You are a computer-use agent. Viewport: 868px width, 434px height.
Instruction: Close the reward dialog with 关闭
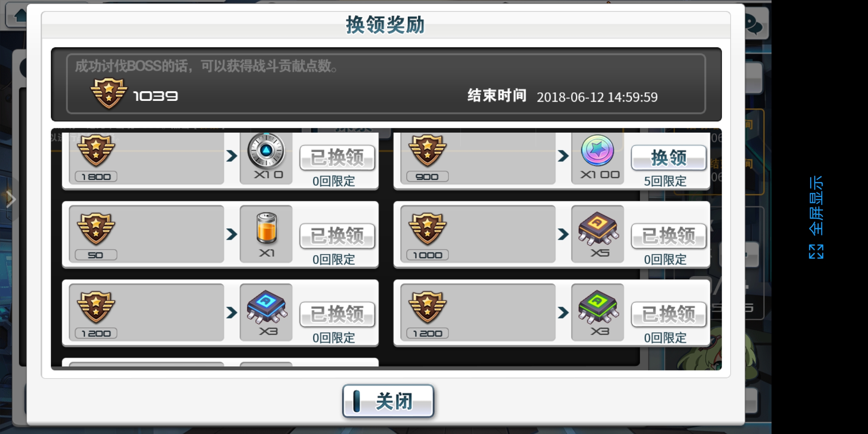tap(388, 401)
